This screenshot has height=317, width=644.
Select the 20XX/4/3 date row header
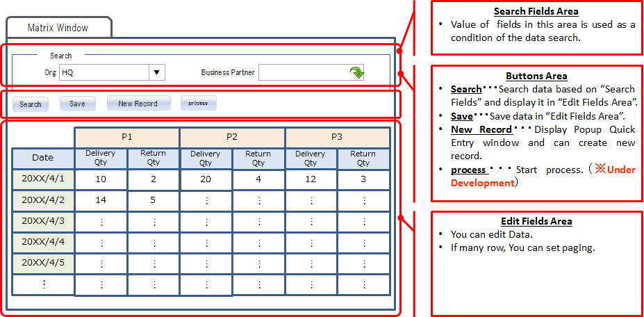tap(42, 221)
